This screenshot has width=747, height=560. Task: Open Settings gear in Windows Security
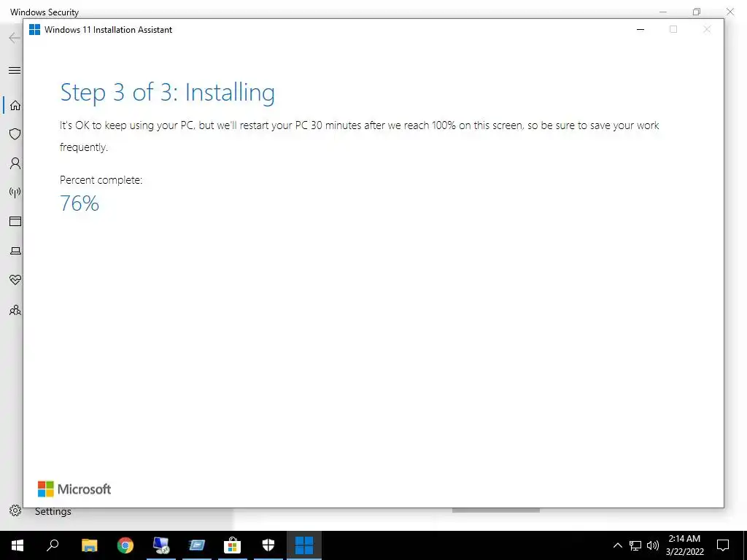(x=15, y=511)
